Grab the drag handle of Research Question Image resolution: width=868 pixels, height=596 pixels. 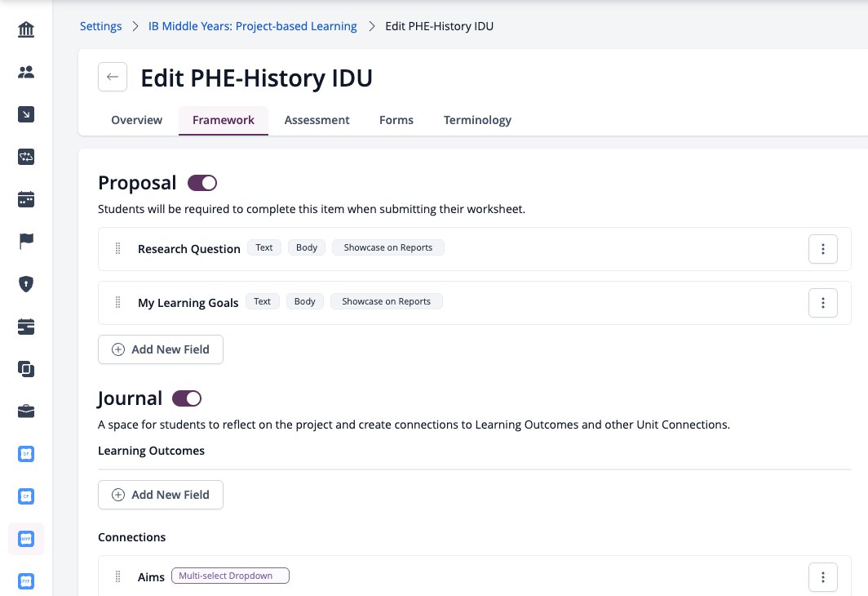118,249
